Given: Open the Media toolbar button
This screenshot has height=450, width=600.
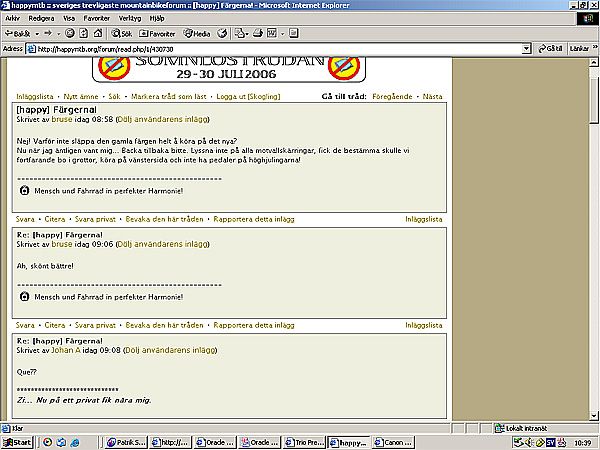Looking at the screenshot, I should [197, 34].
